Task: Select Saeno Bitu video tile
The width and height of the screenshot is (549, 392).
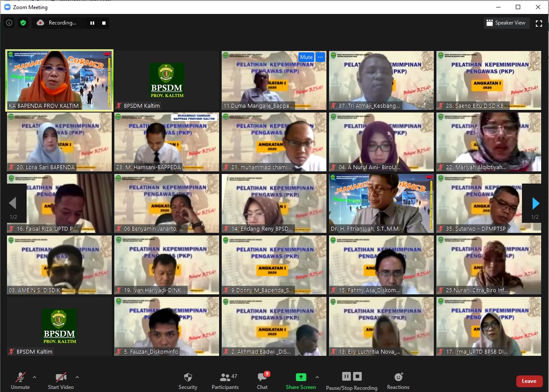Action: tap(489, 80)
